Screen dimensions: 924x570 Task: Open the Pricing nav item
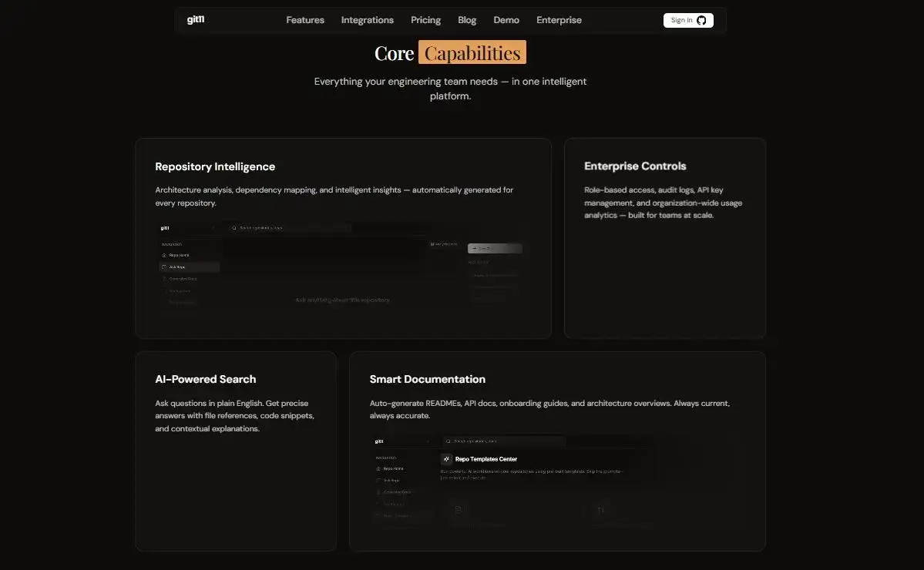tap(425, 20)
